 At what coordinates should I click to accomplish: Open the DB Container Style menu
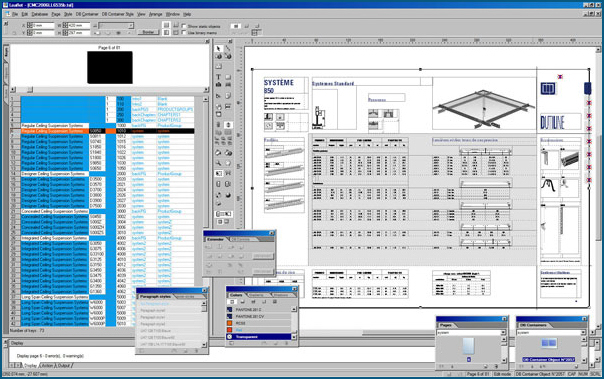tap(117, 14)
